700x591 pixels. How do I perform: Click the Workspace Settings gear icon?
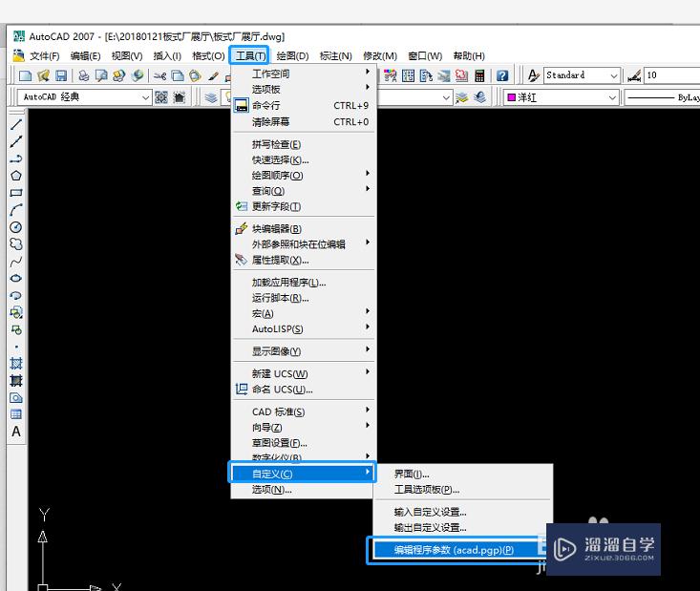click(x=161, y=97)
